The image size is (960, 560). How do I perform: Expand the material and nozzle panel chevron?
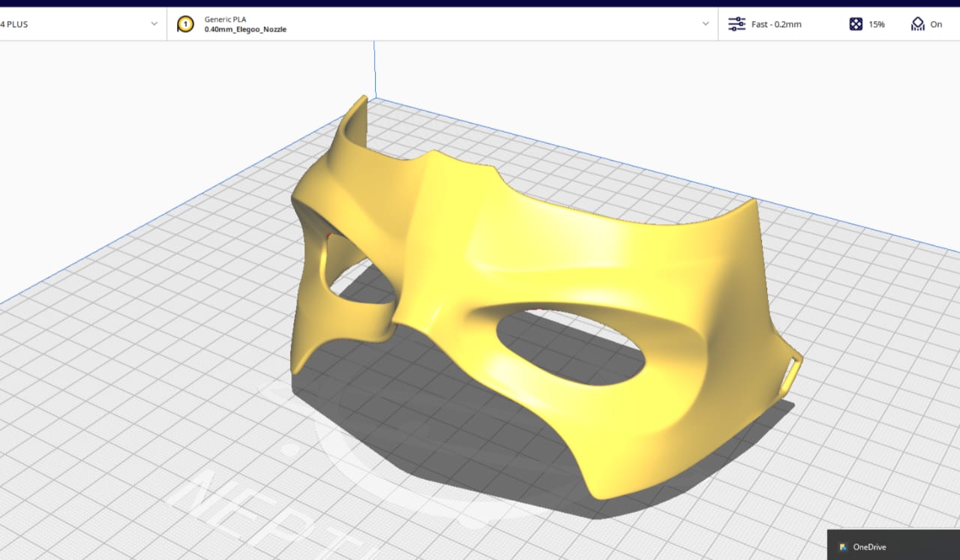(706, 24)
